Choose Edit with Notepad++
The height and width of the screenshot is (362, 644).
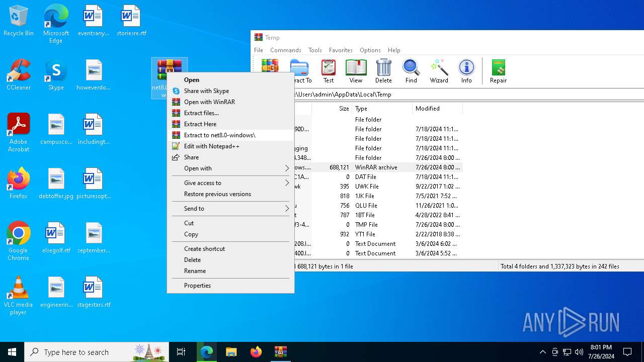point(231,146)
